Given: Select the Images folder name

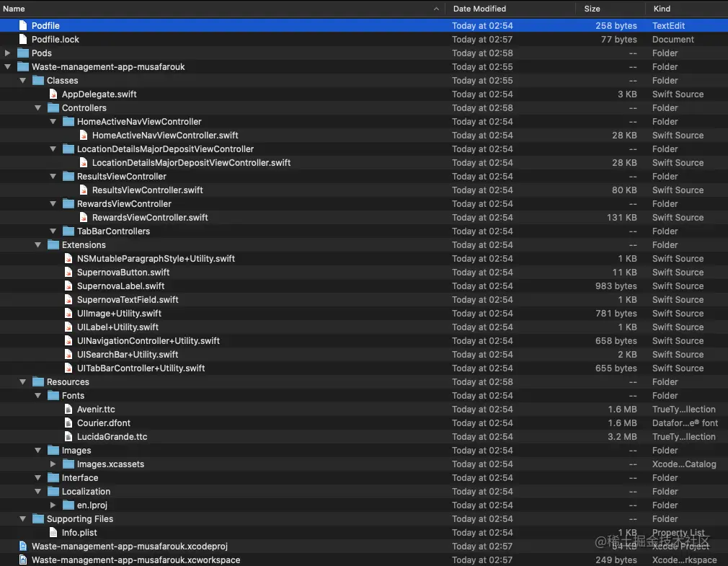Looking at the screenshot, I should pyautogui.click(x=76, y=451).
